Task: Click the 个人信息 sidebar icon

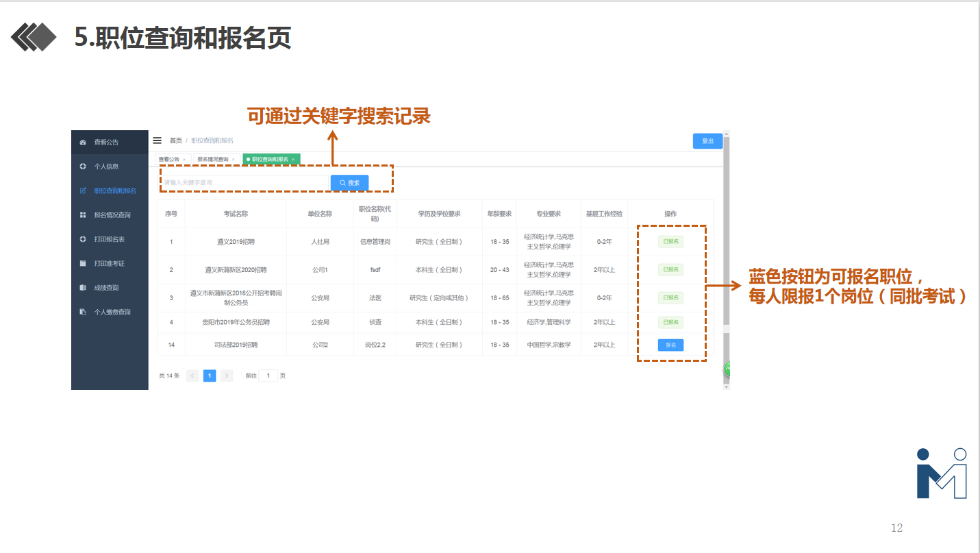Action: tap(83, 167)
